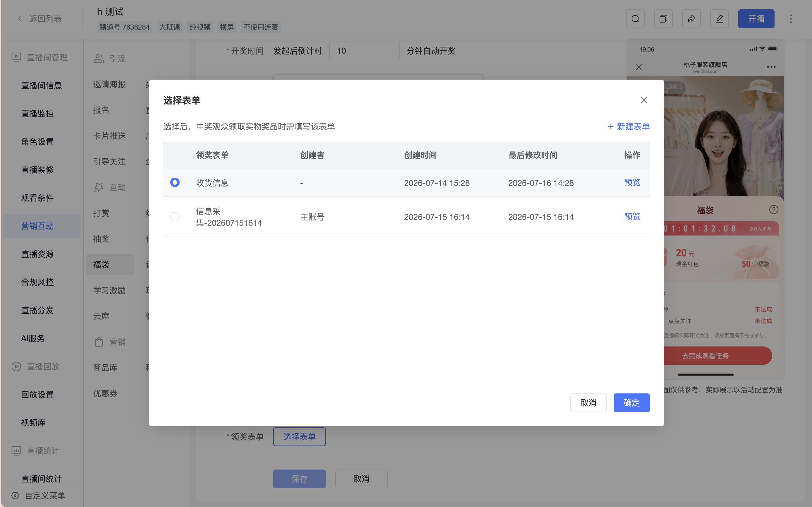Click the 直播间管理 section icon
This screenshot has height=507, width=812.
pyautogui.click(x=16, y=57)
